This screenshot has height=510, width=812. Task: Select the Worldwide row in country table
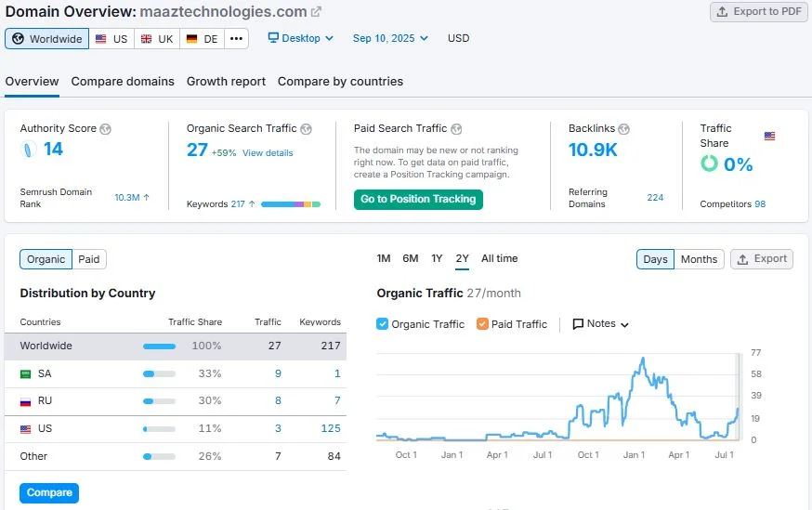coord(176,347)
